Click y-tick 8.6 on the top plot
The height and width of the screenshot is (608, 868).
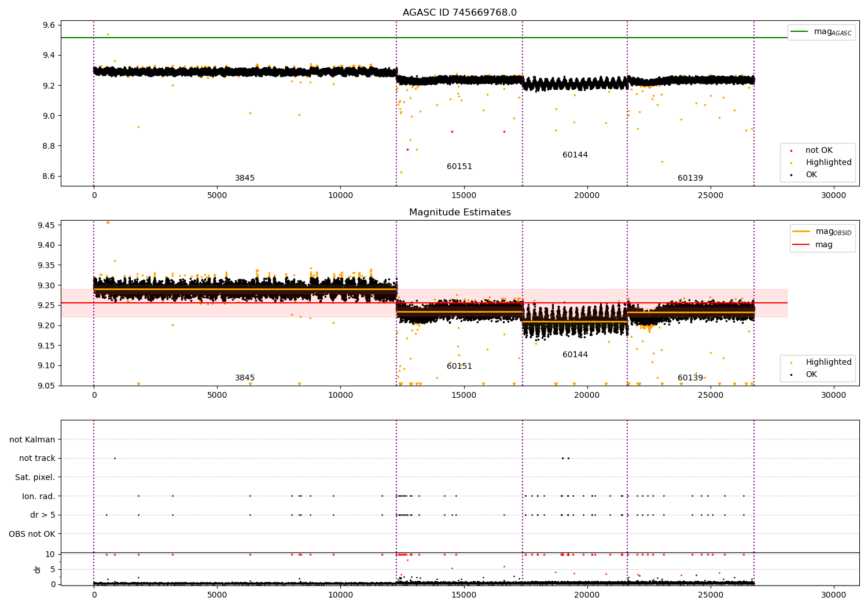49,176
